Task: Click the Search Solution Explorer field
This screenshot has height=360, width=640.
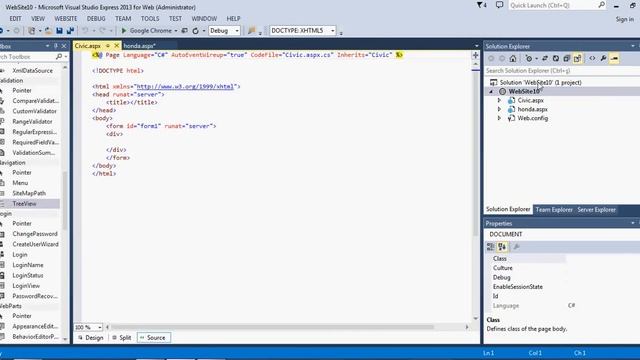Action: 562,71
